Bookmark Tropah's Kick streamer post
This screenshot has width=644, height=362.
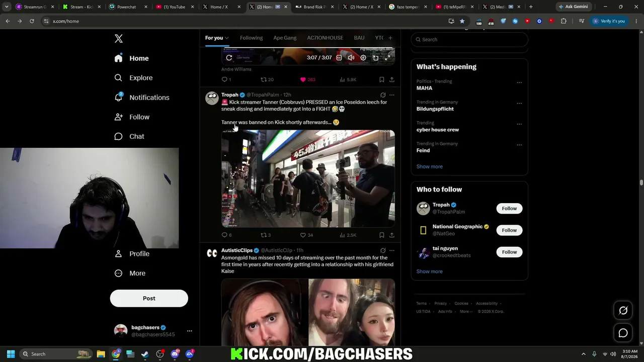(x=382, y=235)
